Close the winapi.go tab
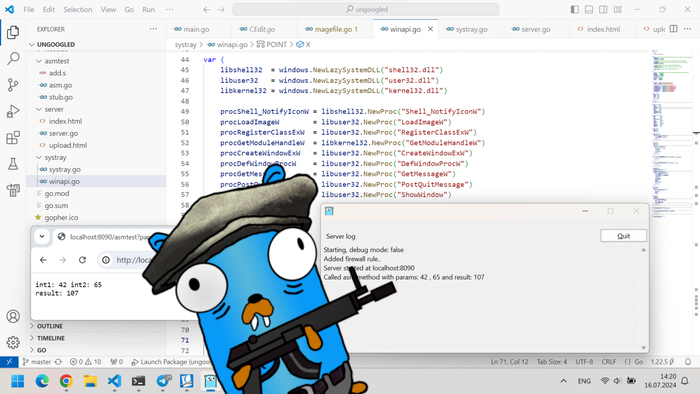The height and width of the screenshot is (394, 700). click(x=430, y=29)
